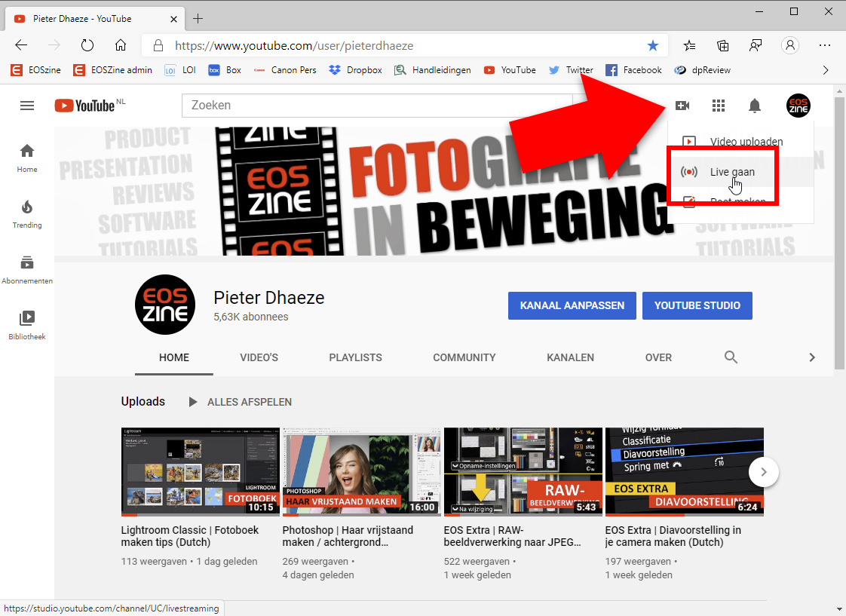Open the RAW-beeldverwerking video thumbnail
This screenshot has width=846, height=616.
pyautogui.click(x=523, y=471)
